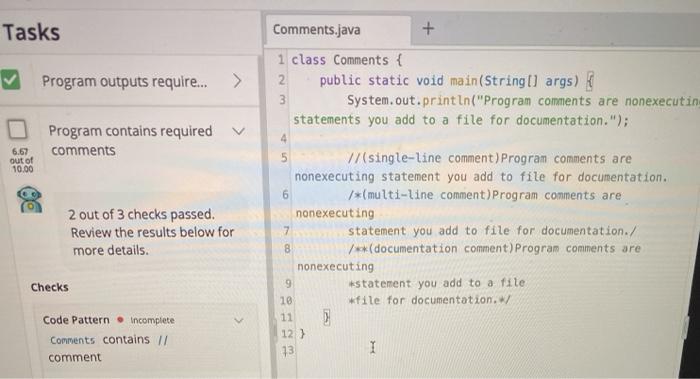Select the Tasks heading
700x379 pixels.
coord(31,32)
